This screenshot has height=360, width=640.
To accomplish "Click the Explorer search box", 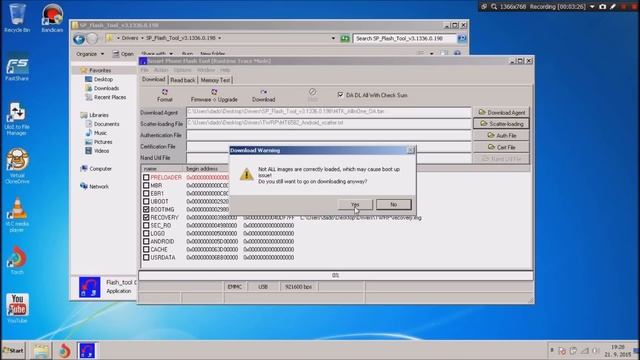I will coord(404,38).
